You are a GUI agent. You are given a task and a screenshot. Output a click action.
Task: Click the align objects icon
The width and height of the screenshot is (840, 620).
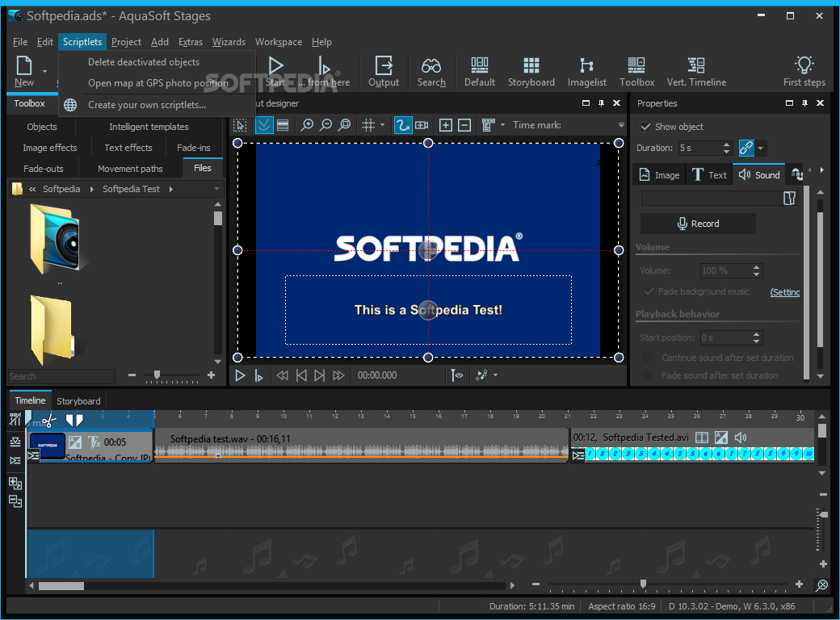(488, 125)
